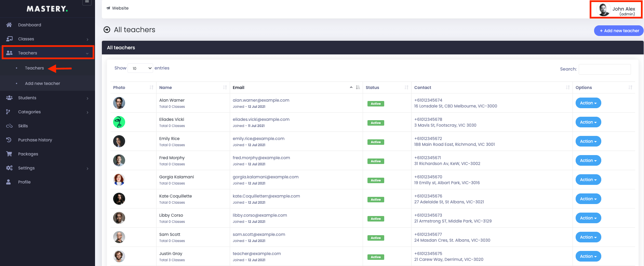Expand the Categories sidebar menu
The image size is (644, 266).
coord(88,112)
